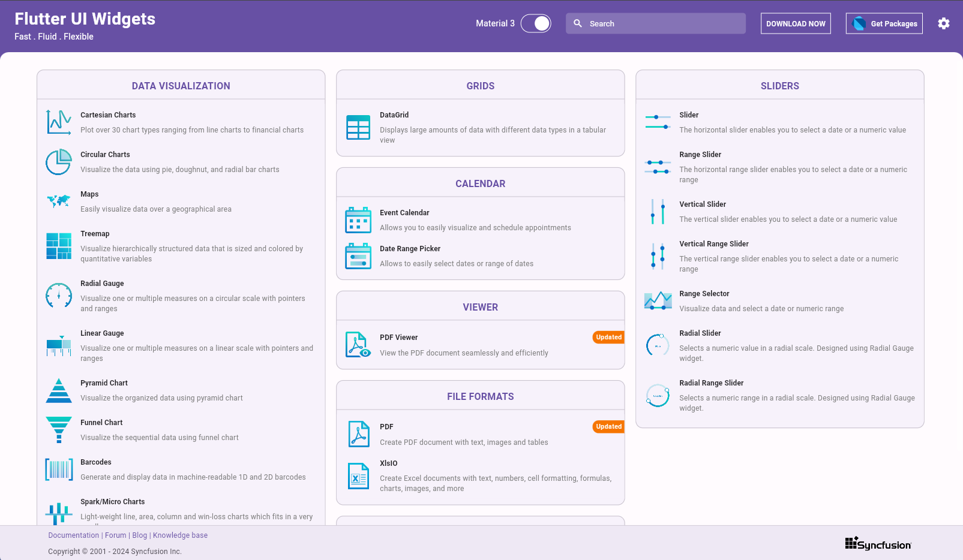963x560 pixels.
Task: Click the Radial Slider icon
Action: click(x=658, y=345)
